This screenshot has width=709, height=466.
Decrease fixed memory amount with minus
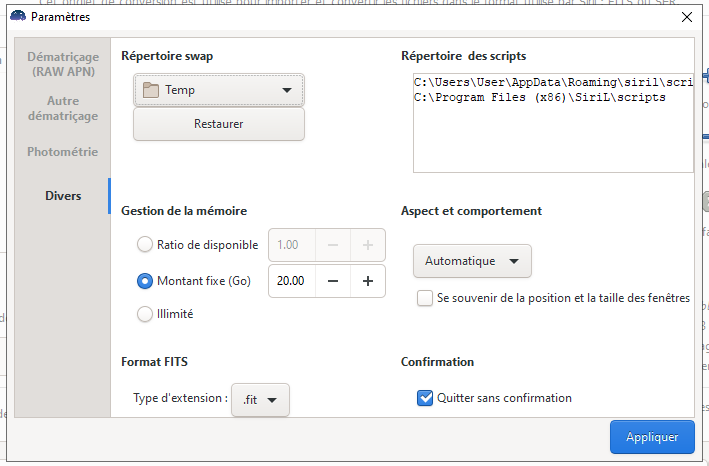(333, 281)
